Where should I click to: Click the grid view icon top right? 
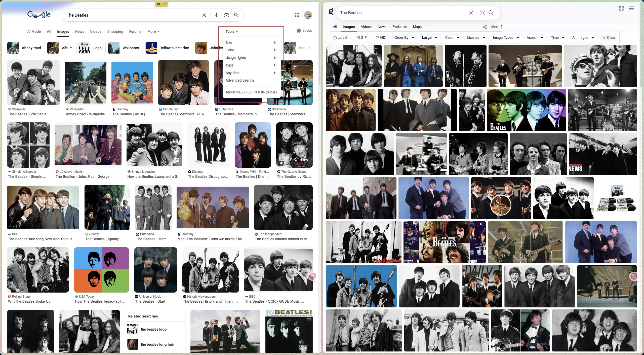coord(621,8)
